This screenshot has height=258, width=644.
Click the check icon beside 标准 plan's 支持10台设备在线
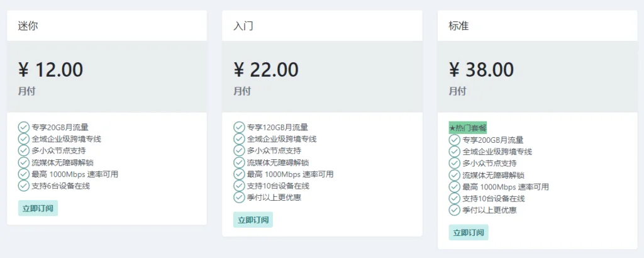(454, 198)
